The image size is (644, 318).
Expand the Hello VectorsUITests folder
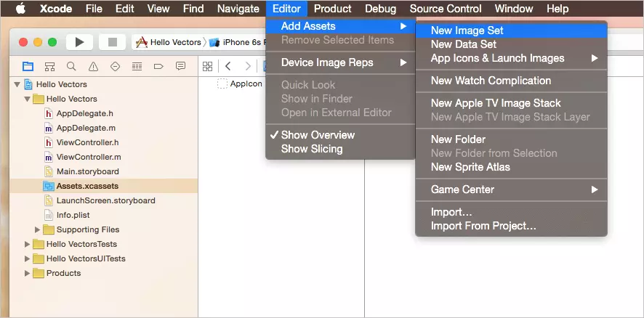click(27, 258)
